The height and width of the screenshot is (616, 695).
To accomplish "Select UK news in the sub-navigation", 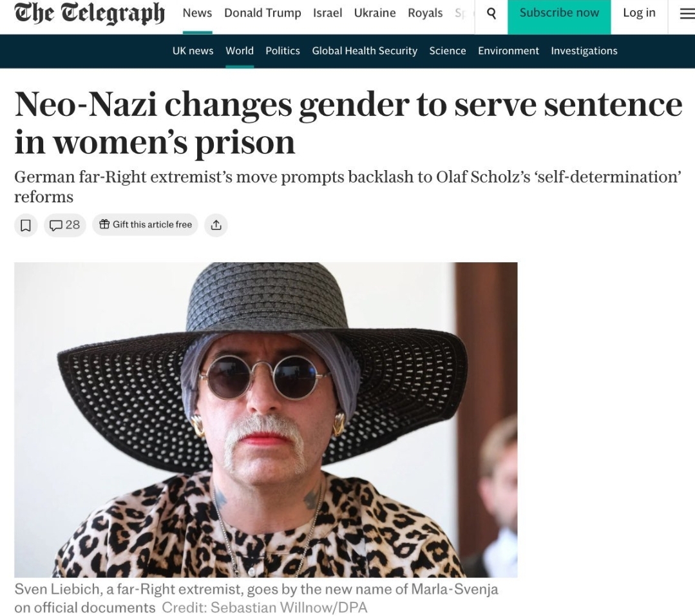I will [x=193, y=51].
